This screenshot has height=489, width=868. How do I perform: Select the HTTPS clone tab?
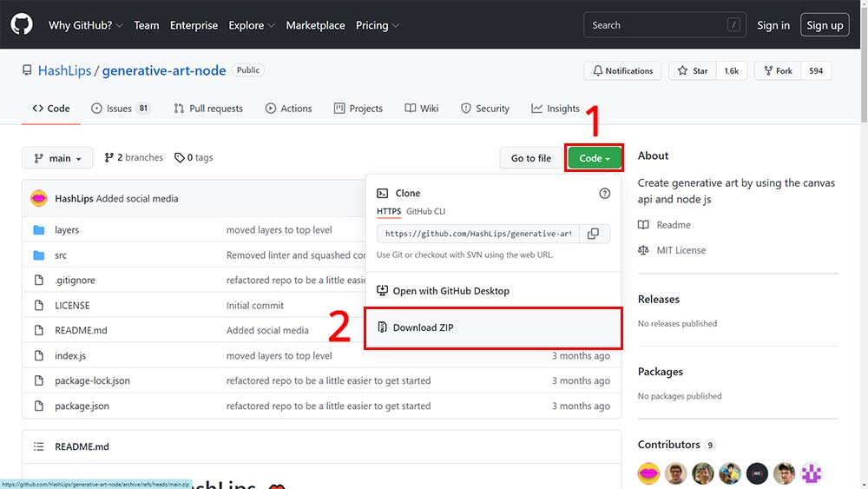(x=389, y=212)
